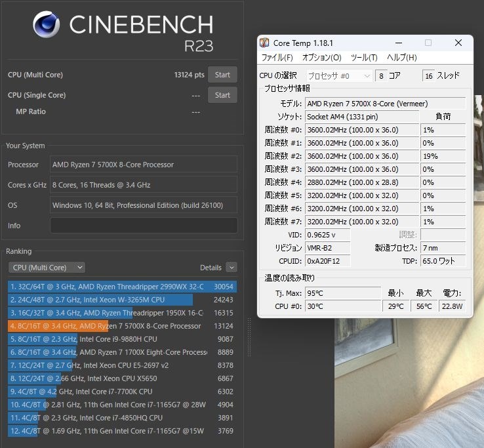The width and height of the screenshot is (484, 448).
Task: Select the i7-1165G7 @ 28W ranking row
Action: pyautogui.click(x=122, y=405)
